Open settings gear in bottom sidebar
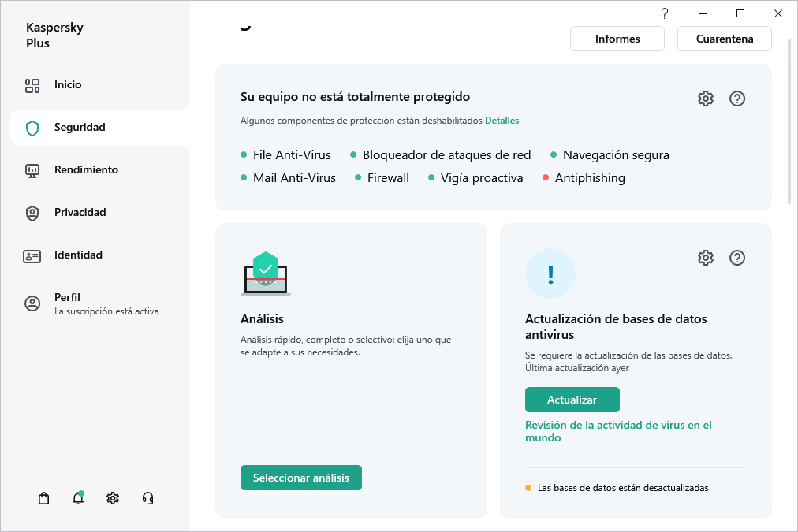Image resolution: width=798 pixels, height=532 pixels. (x=113, y=498)
